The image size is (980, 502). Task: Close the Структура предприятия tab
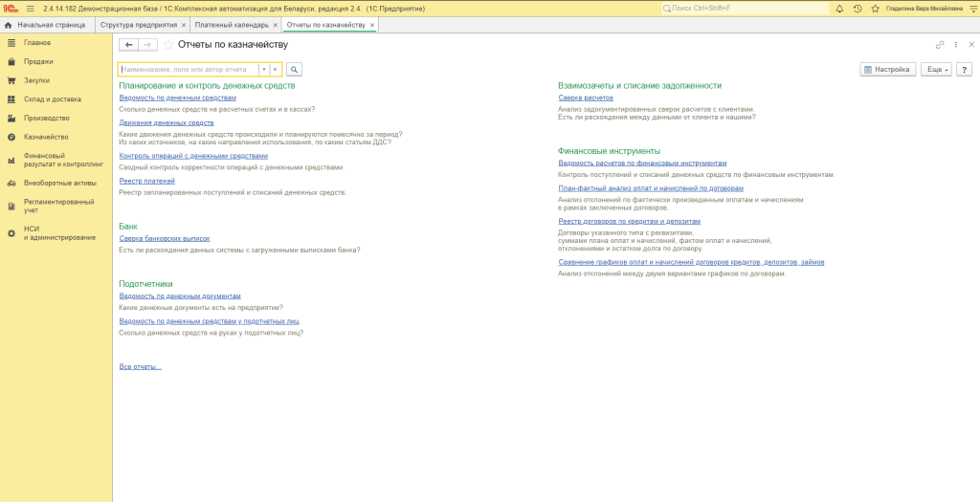(184, 24)
